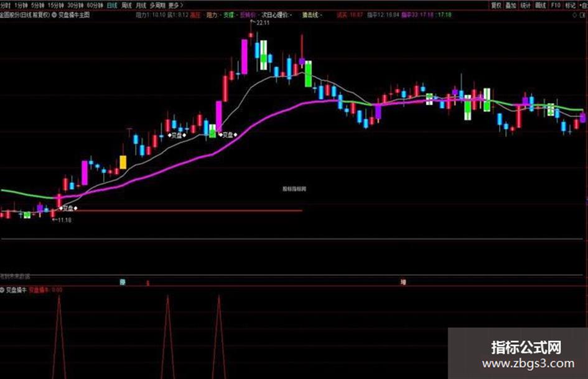The image size is (588, 379).
Task: Click the 复权 adjustment button
Action: coord(496,5)
